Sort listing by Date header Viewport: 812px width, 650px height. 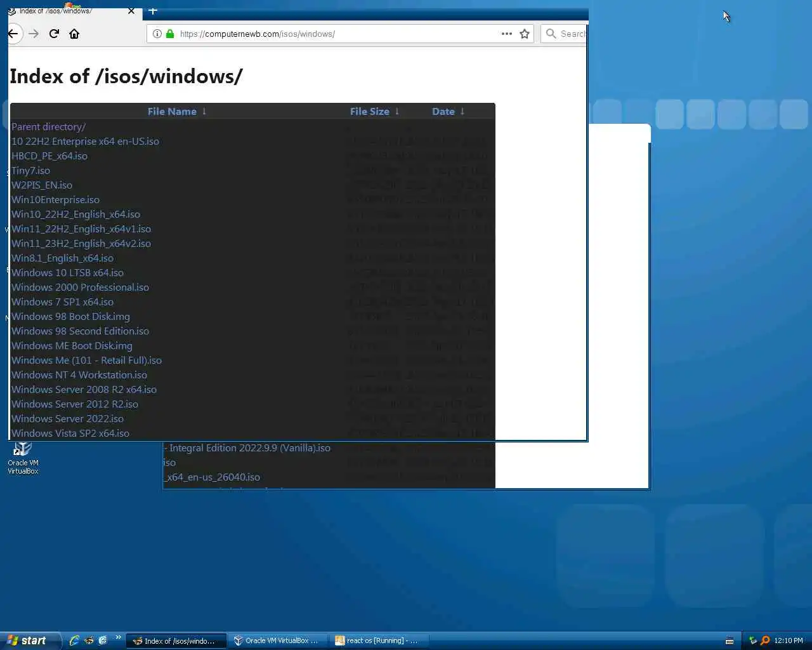click(x=443, y=111)
